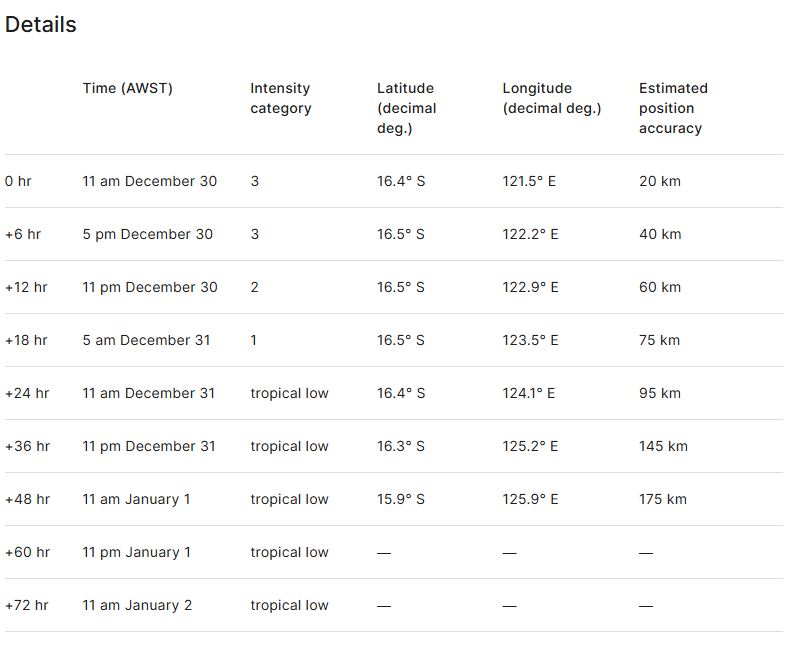Select the 5 am December 31 cell
This screenshot has height=647, width=794.
point(146,340)
